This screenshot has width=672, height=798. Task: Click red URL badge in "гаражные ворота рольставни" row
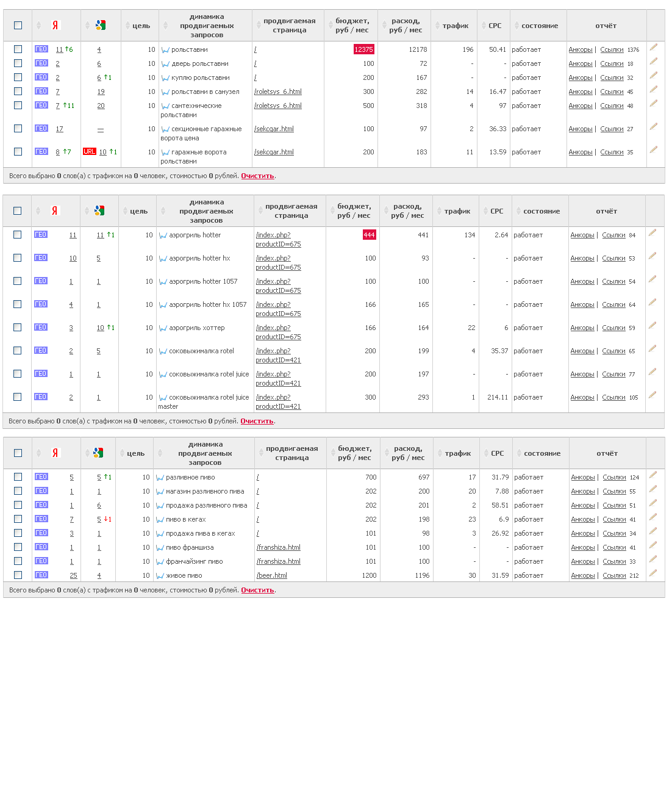(89, 152)
